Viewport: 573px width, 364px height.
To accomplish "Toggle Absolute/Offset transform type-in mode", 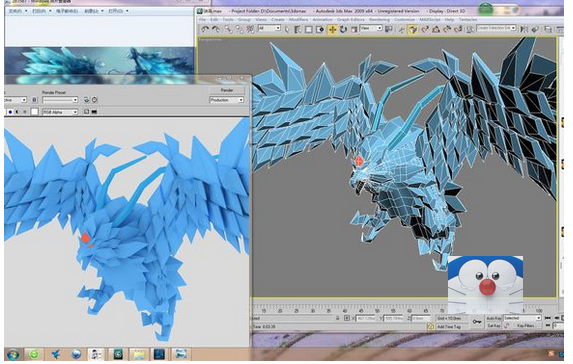I will (x=347, y=318).
